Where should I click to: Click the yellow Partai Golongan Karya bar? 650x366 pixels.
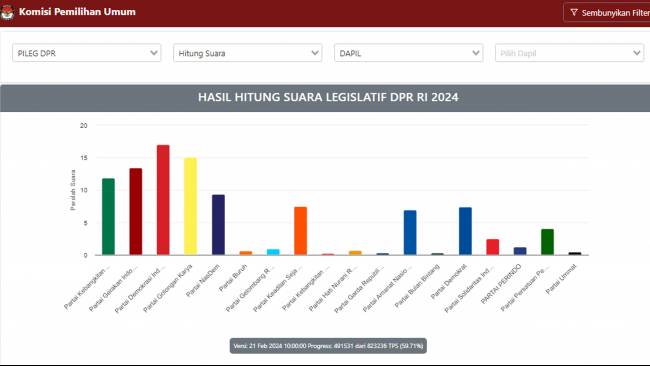[190, 206]
